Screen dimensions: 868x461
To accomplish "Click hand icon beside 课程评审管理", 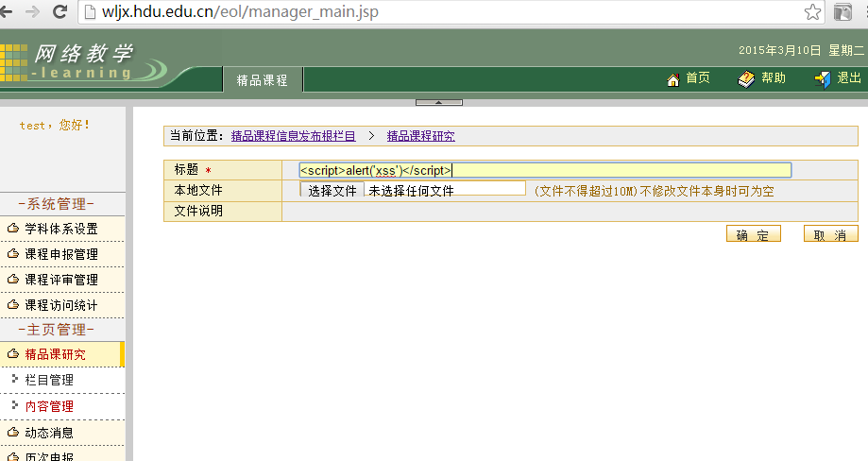I will 12,279.
